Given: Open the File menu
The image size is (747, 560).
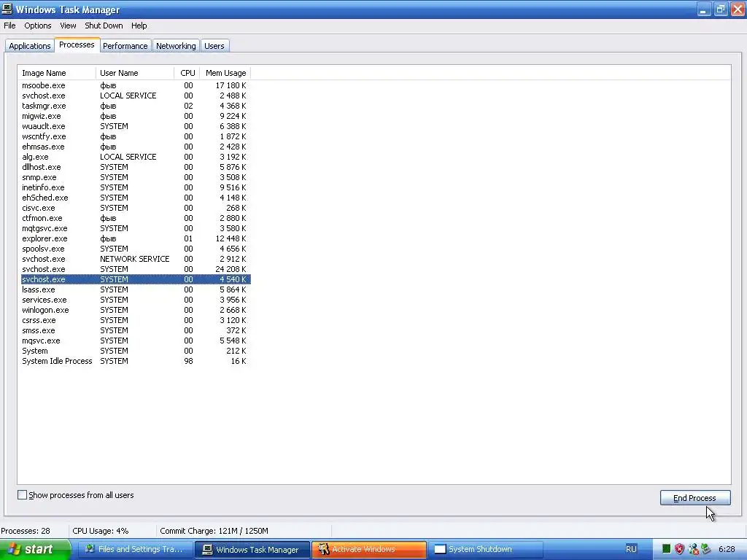Looking at the screenshot, I should (9, 26).
